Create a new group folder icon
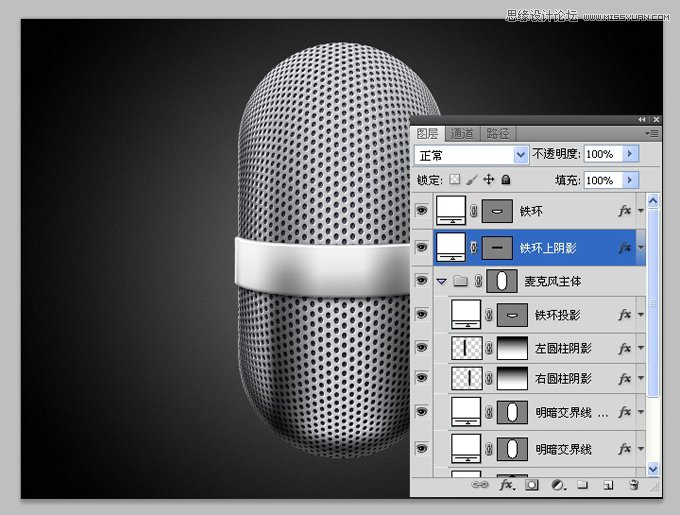This screenshot has height=515, width=680. click(x=582, y=485)
